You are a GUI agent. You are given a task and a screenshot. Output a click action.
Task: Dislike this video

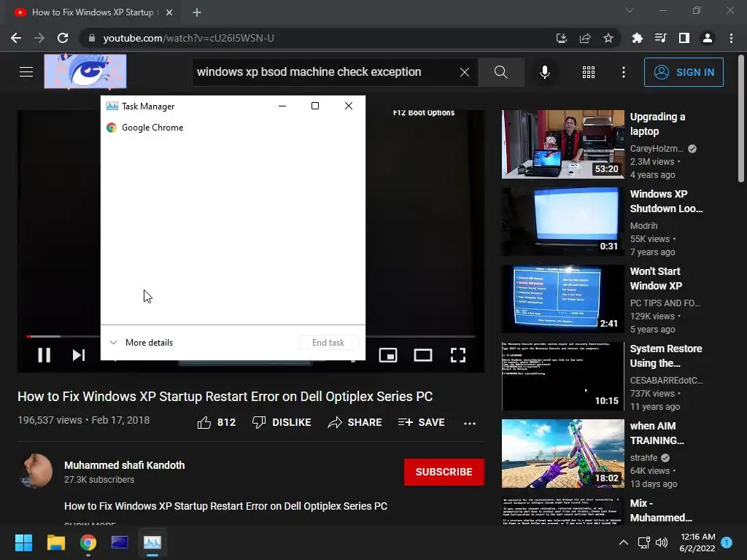tap(282, 422)
